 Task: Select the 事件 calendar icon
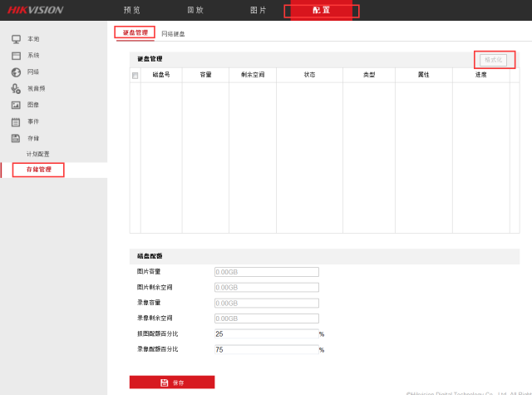16,121
